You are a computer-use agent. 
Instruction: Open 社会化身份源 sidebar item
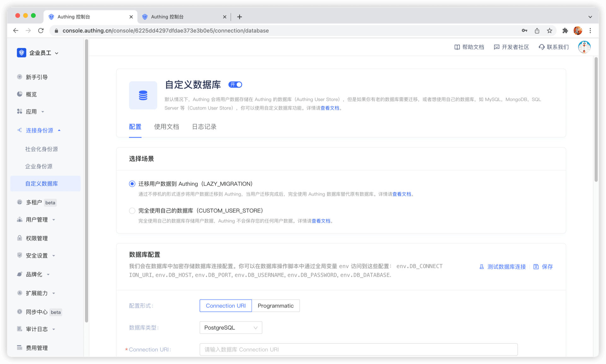[x=41, y=149]
